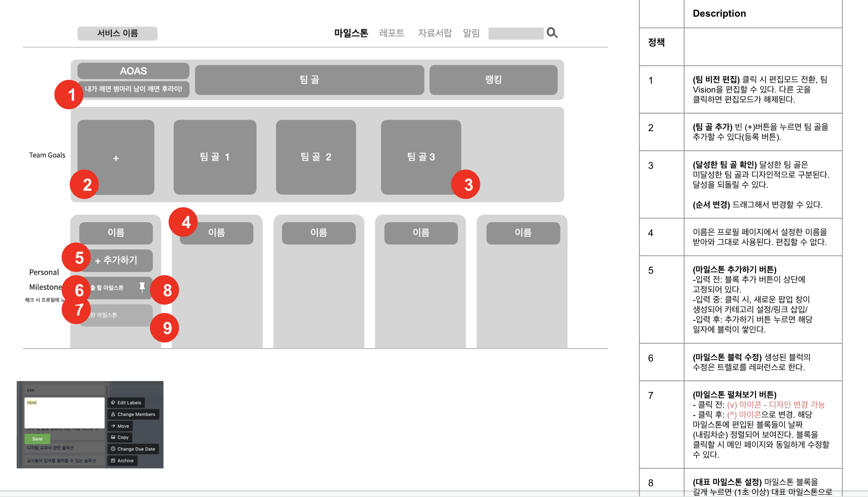Go to the 알림 tab
This screenshot has height=497, width=868.
pyautogui.click(x=471, y=33)
